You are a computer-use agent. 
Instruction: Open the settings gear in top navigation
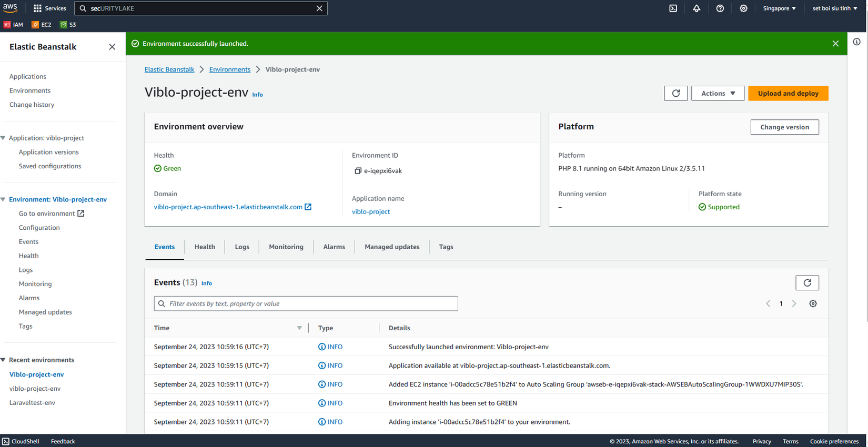743,8
